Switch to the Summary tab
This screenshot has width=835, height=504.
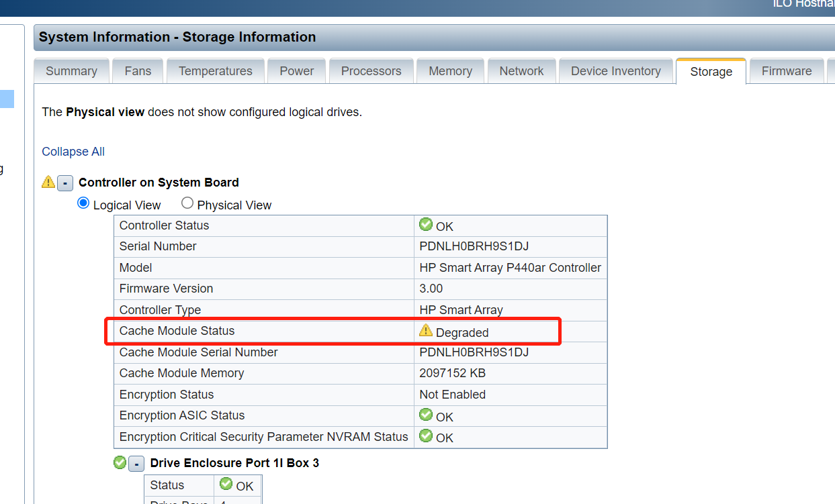(x=71, y=71)
